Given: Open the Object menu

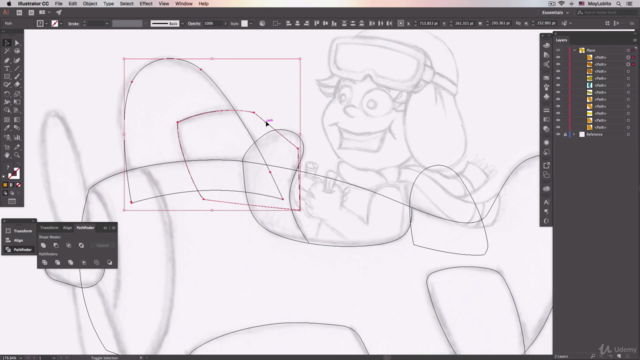Looking at the screenshot, I should click(90, 4).
